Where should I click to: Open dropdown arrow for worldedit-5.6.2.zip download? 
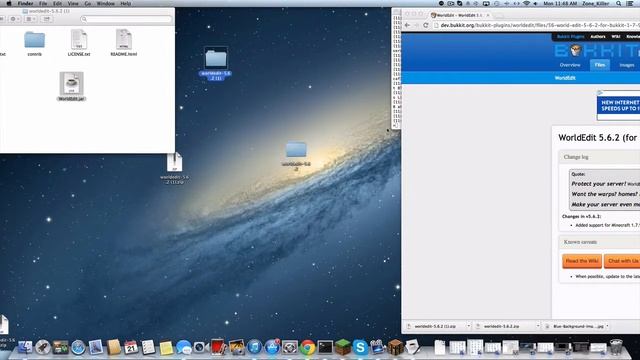point(538,326)
